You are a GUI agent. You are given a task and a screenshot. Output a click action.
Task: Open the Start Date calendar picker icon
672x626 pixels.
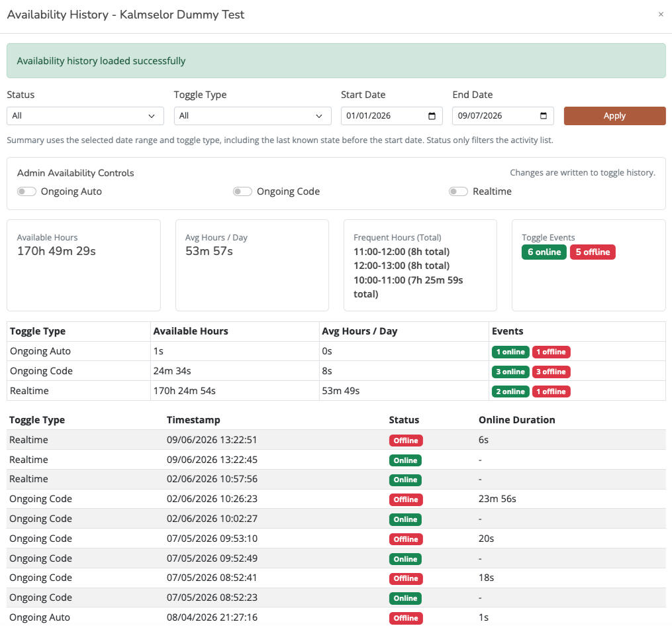pyautogui.click(x=432, y=116)
